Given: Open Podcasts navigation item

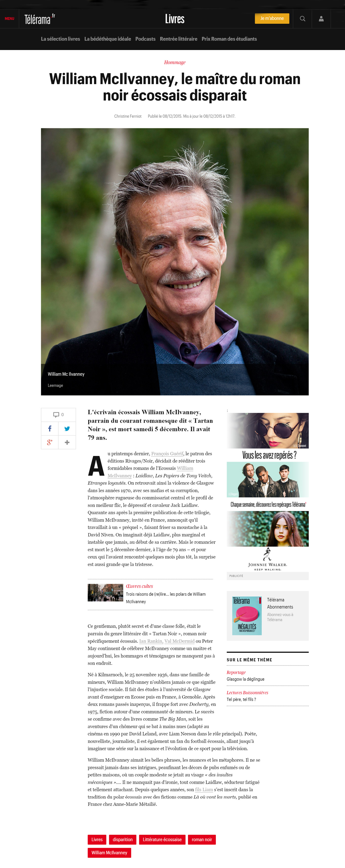Looking at the screenshot, I should pos(145,39).
